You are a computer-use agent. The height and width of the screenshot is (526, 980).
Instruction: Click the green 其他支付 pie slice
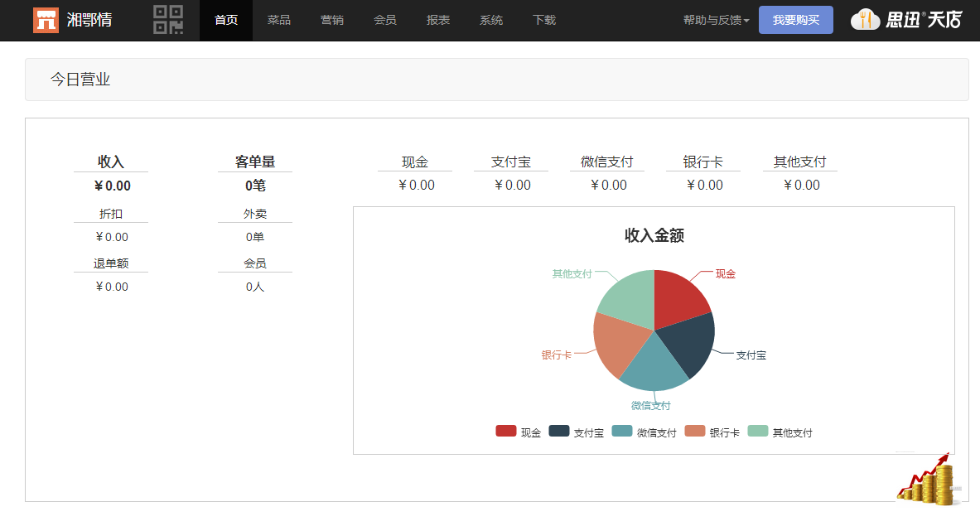point(630,300)
